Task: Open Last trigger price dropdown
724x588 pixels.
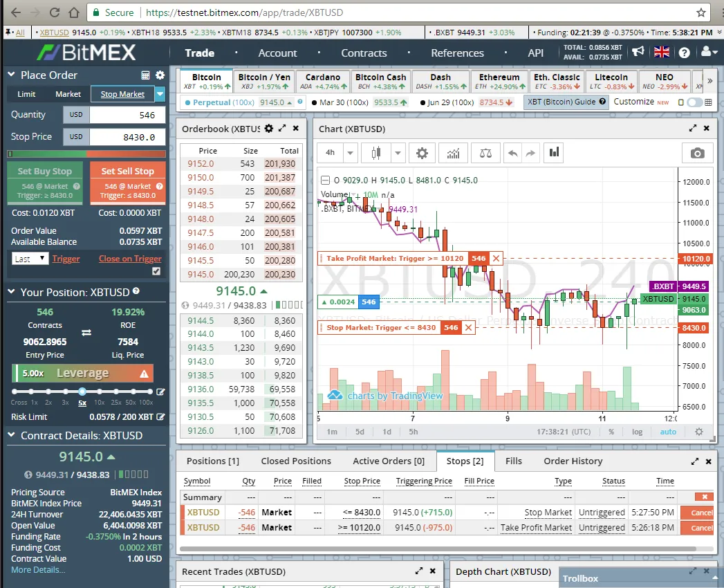Action: [30, 259]
